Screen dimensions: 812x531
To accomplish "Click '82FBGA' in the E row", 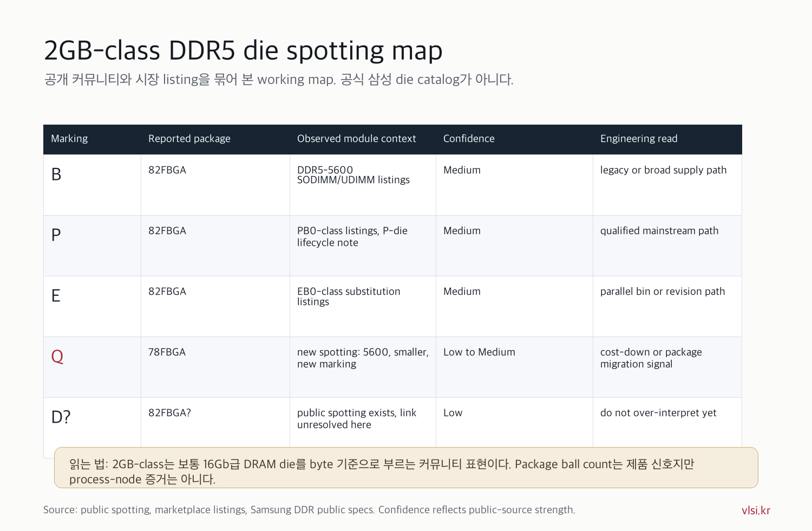I will coord(167,292).
